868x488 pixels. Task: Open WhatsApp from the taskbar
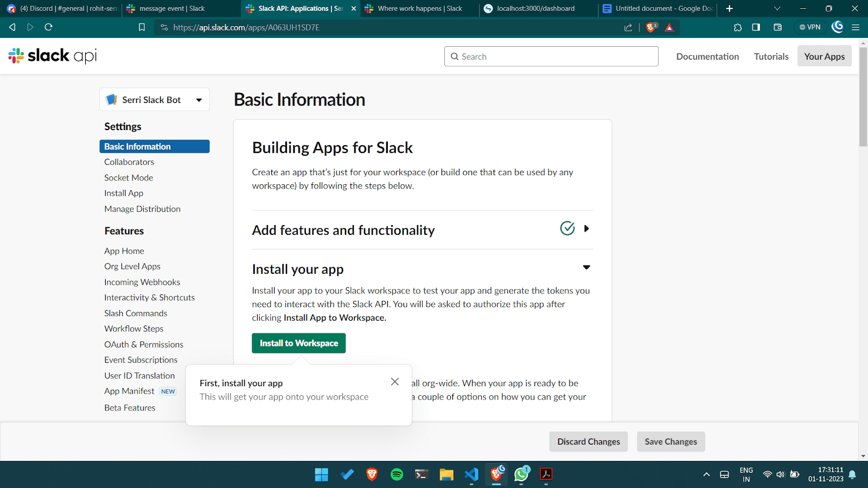click(521, 474)
